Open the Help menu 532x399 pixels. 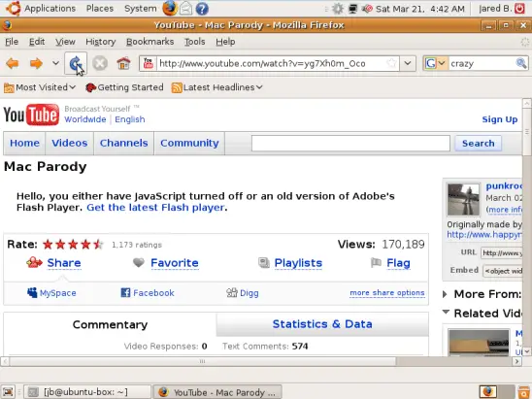[225, 42]
